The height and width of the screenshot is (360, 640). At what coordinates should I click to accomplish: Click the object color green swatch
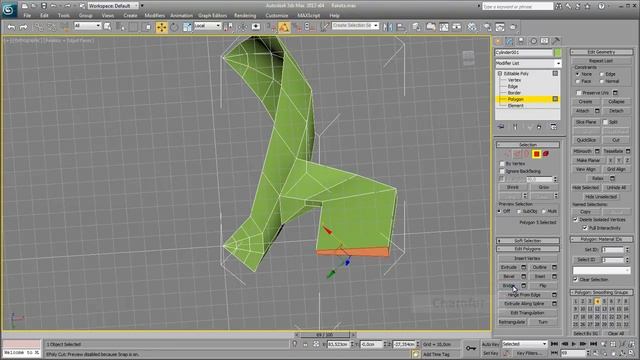coord(558,53)
